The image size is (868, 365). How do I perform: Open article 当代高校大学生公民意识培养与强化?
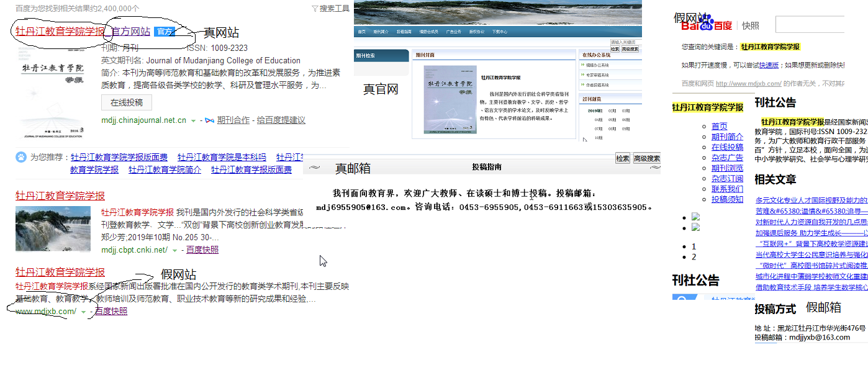[811, 255]
